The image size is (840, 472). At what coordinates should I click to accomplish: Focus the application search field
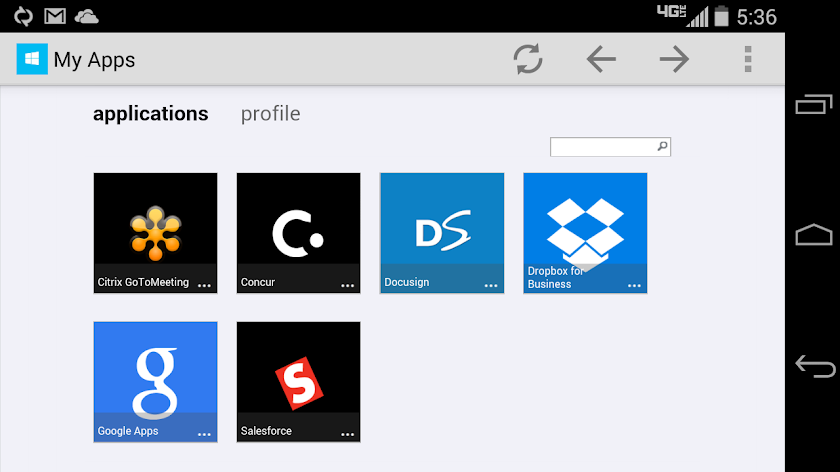click(x=610, y=147)
